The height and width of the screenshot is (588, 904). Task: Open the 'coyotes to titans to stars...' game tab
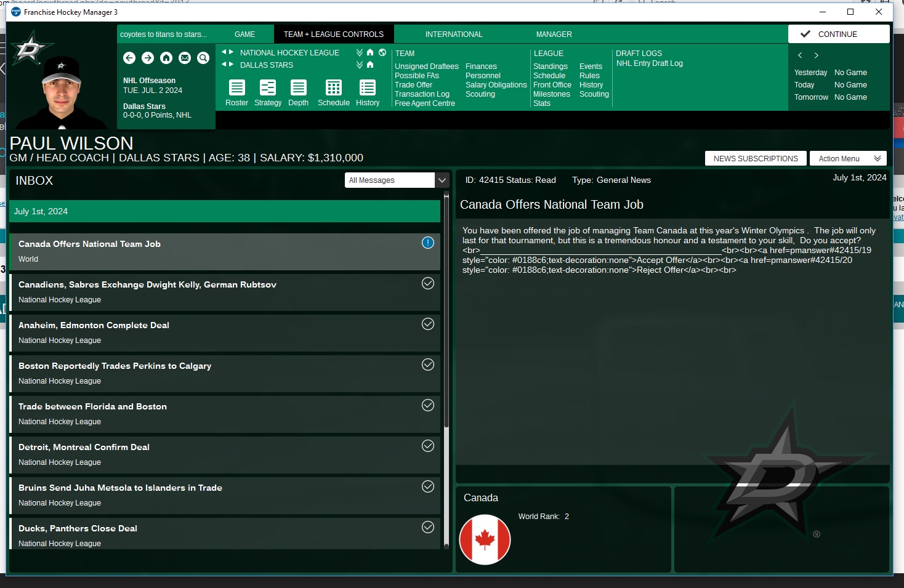164,34
